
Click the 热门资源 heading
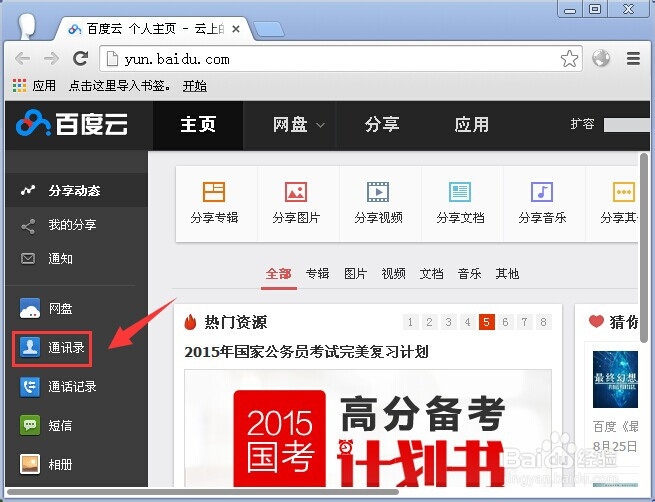[236, 322]
